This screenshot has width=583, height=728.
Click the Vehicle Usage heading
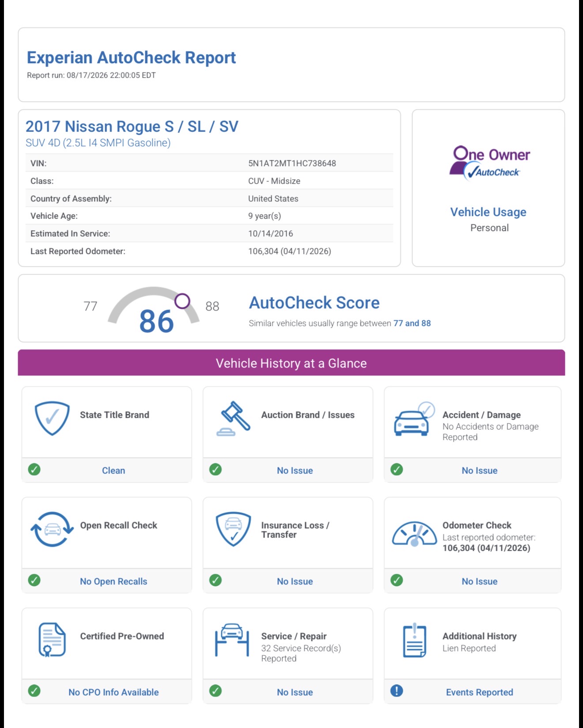[x=488, y=212]
